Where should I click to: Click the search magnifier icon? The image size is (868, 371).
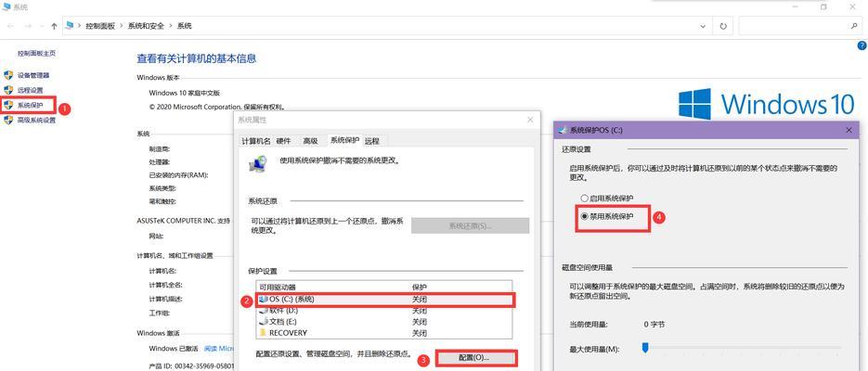(x=853, y=26)
